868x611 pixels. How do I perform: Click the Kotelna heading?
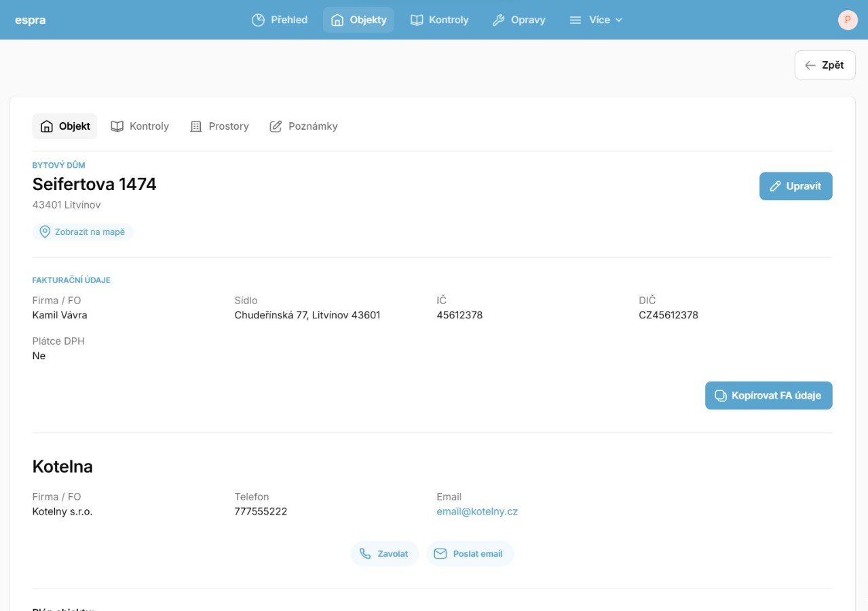(62, 467)
